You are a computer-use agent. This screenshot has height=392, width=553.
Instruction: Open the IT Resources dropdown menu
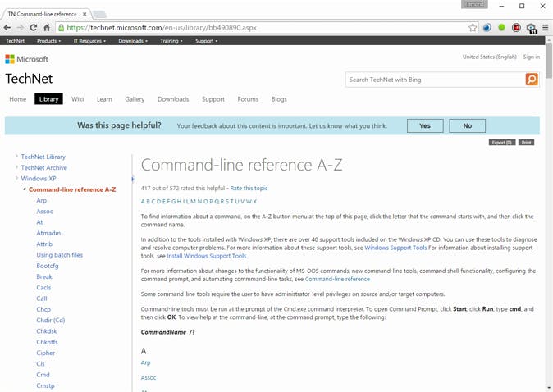[x=89, y=41]
